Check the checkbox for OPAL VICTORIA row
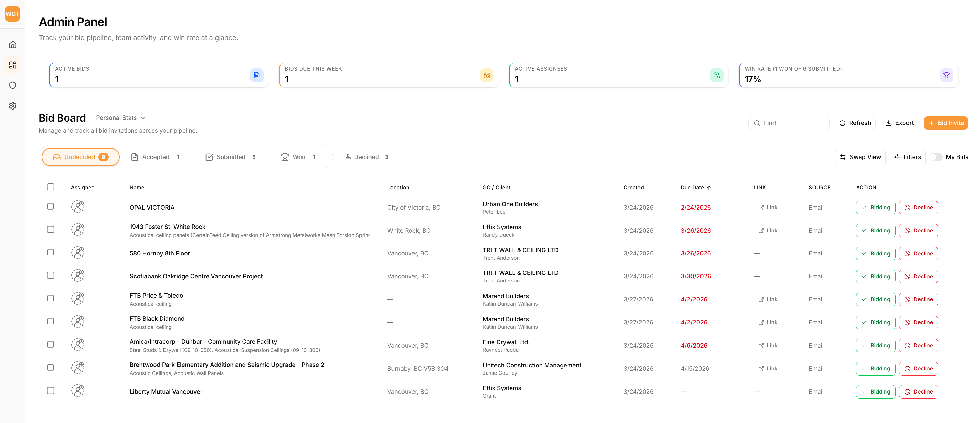980x423 pixels. (x=50, y=207)
